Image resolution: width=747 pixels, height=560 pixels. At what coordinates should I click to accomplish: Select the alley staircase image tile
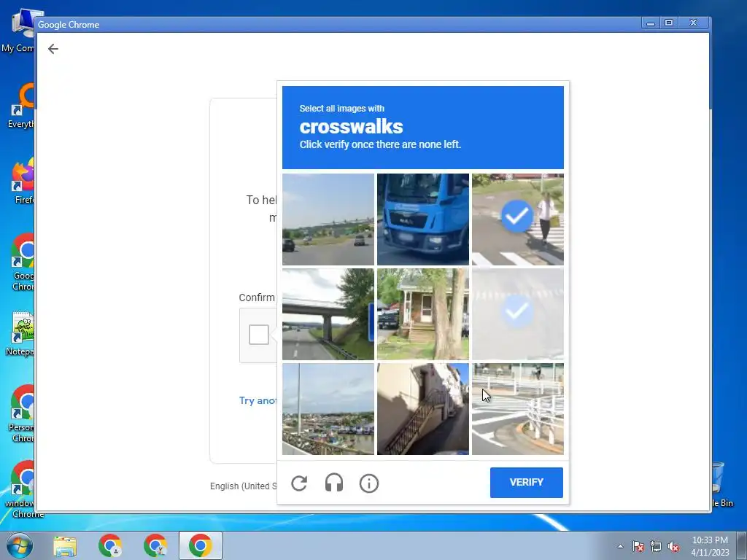click(x=423, y=409)
